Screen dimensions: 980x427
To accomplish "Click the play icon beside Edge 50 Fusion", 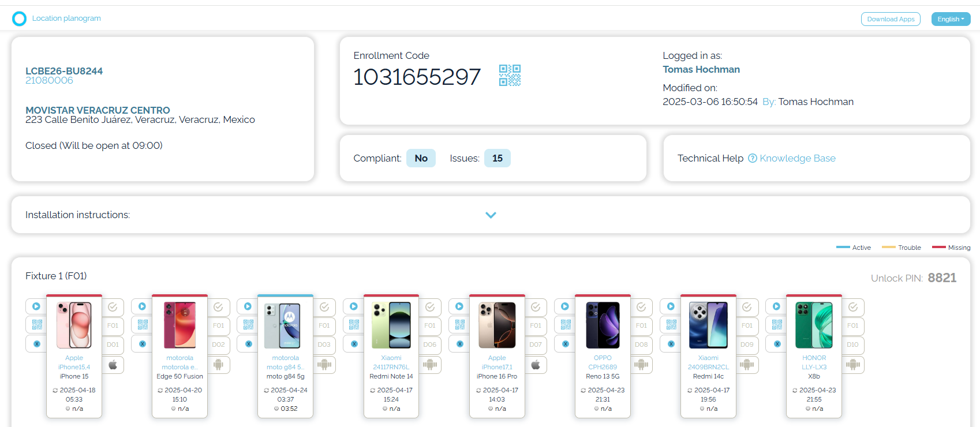I will 142,306.
